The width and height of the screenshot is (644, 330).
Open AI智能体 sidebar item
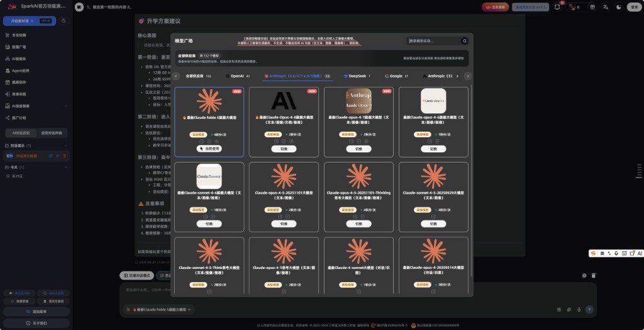[x=36, y=59]
